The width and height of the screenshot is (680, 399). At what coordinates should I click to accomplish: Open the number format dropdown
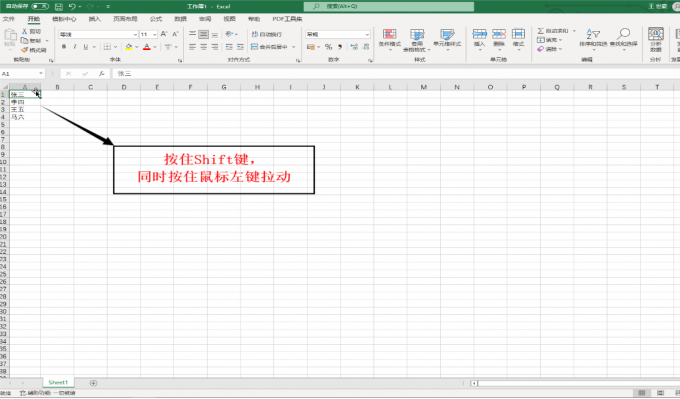367,34
